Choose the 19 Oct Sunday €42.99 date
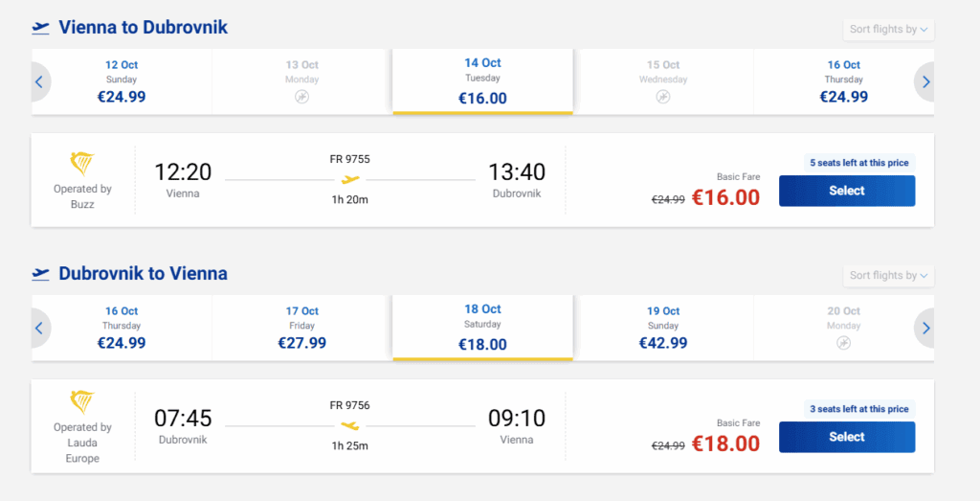The width and height of the screenshot is (980, 501). click(663, 328)
